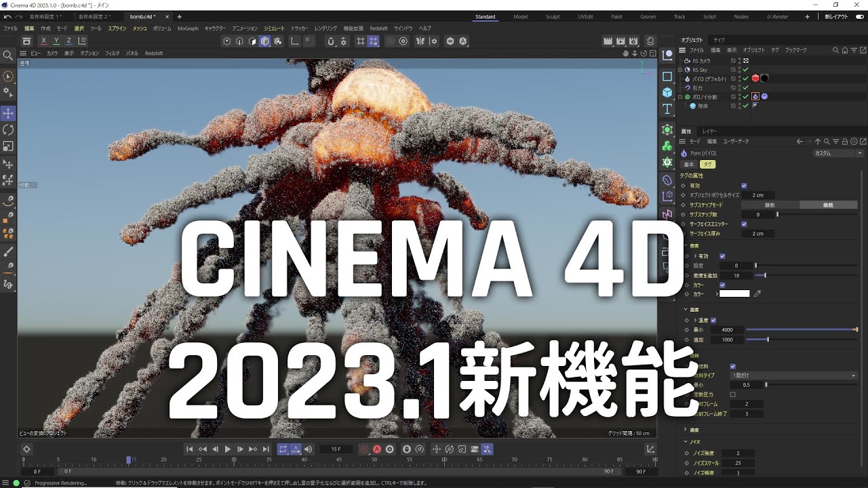
Task: Collapse the 温度 section
Action: (686, 310)
